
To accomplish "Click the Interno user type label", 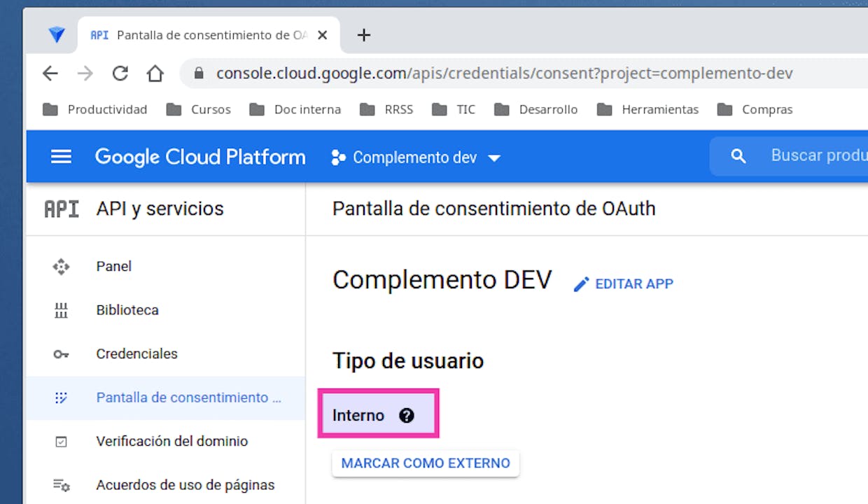I will point(358,416).
